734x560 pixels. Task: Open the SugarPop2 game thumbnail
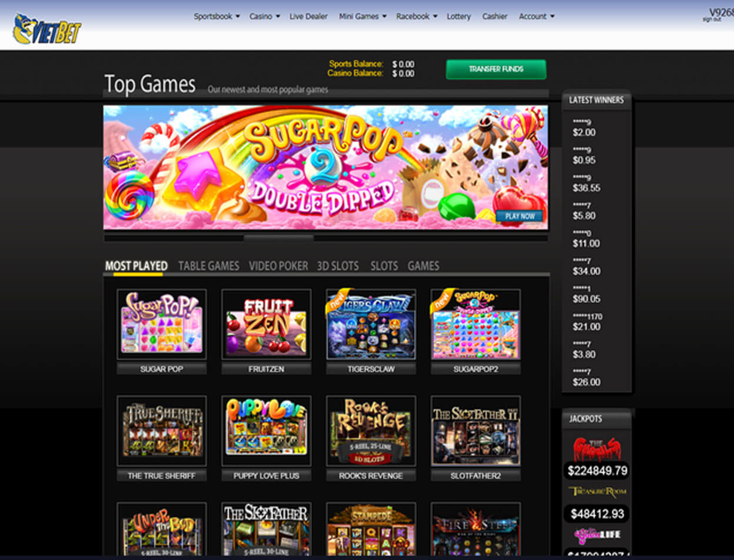476,324
